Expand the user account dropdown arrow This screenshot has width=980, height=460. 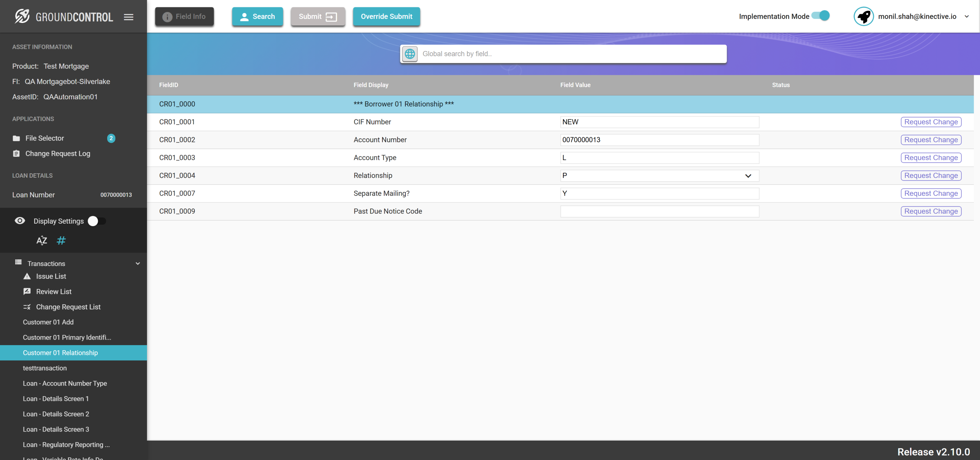(x=966, y=16)
